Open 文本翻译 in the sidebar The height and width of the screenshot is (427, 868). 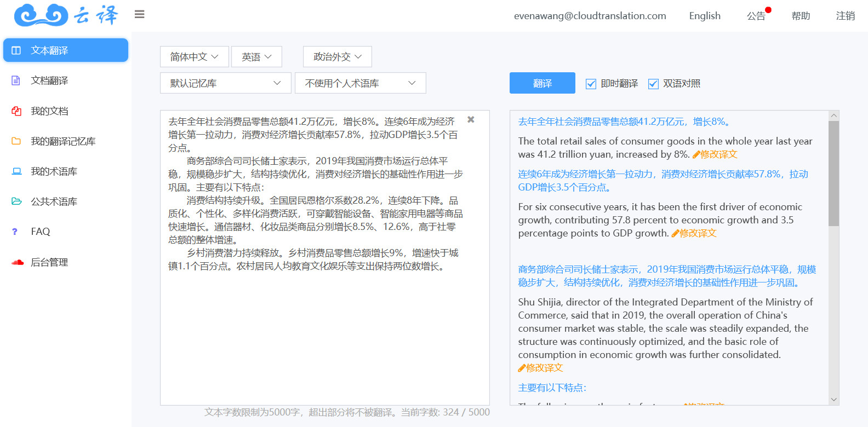coord(66,50)
